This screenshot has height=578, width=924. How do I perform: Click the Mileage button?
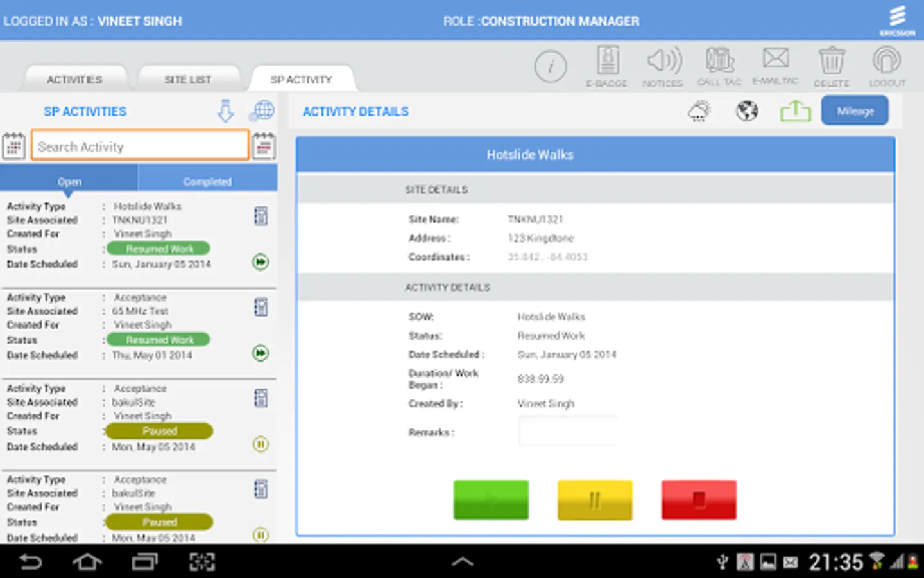855,110
